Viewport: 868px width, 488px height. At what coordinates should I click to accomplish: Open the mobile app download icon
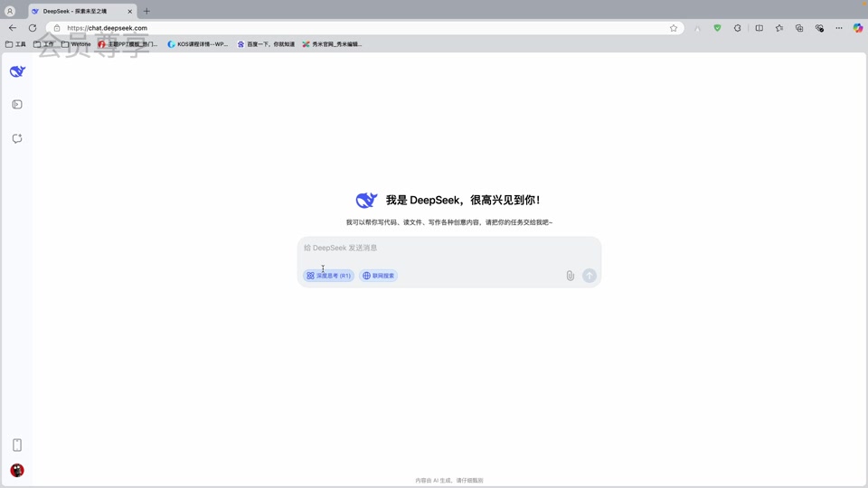pyautogui.click(x=17, y=445)
